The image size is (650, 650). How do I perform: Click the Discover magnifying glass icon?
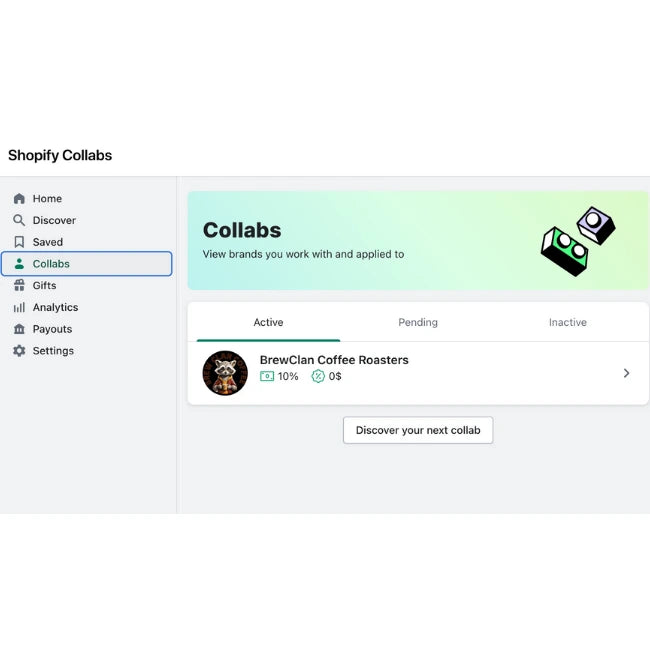coord(19,220)
